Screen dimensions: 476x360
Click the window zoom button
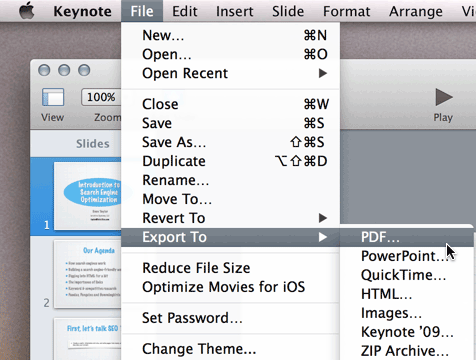pos(84,70)
